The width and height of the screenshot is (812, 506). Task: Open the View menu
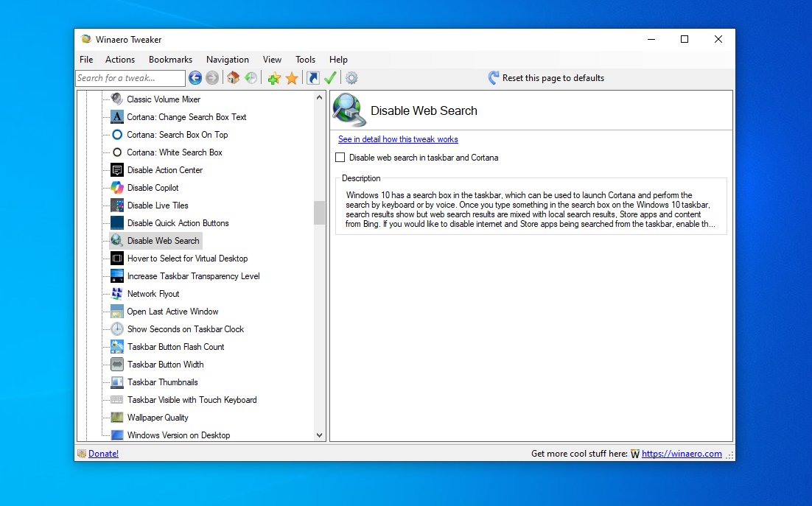(x=272, y=60)
